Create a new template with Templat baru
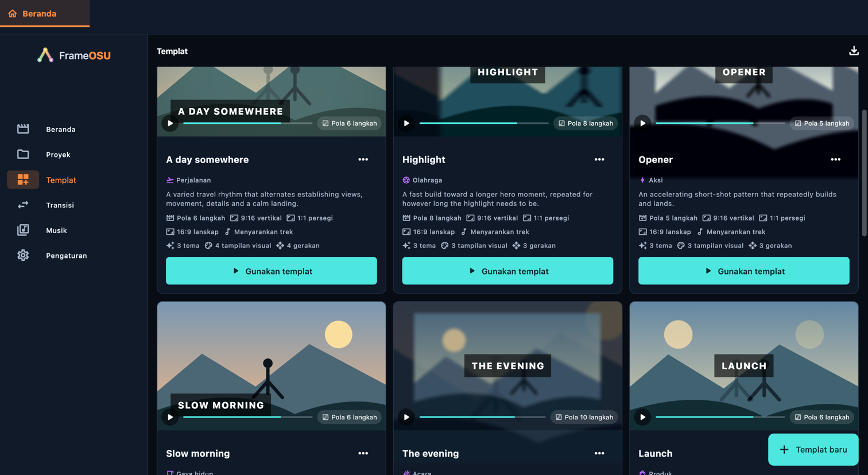Image resolution: width=868 pixels, height=475 pixels. tap(813, 450)
